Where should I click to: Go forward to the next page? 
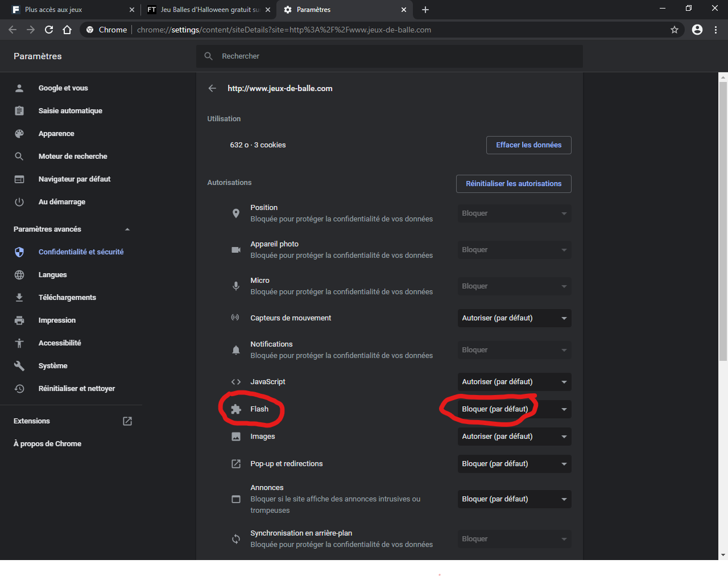coord(31,30)
